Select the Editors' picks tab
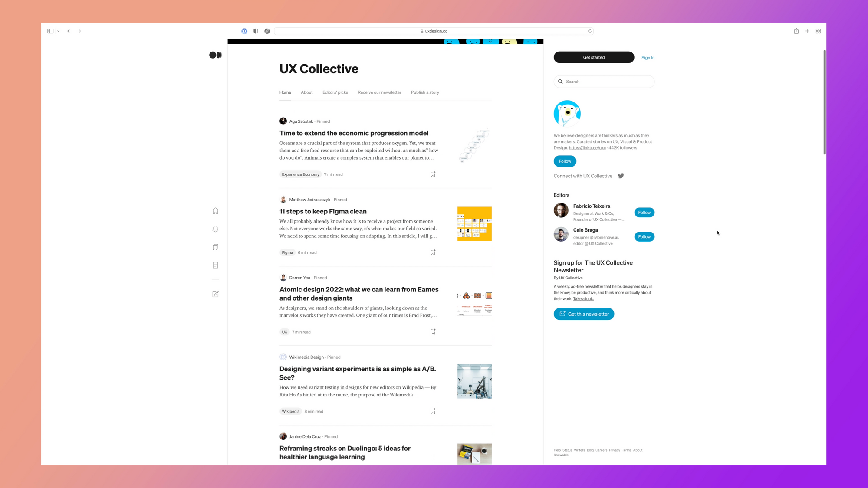868x488 pixels. (335, 92)
